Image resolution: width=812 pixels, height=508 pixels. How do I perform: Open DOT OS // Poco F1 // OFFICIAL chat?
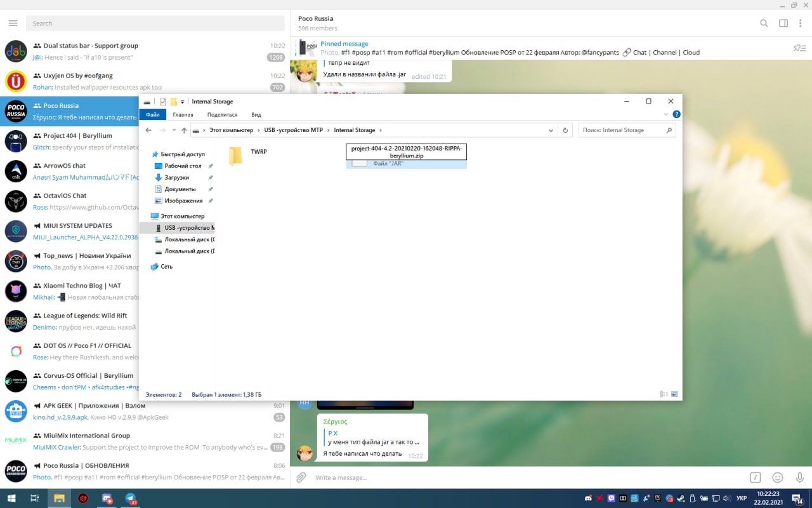point(70,351)
